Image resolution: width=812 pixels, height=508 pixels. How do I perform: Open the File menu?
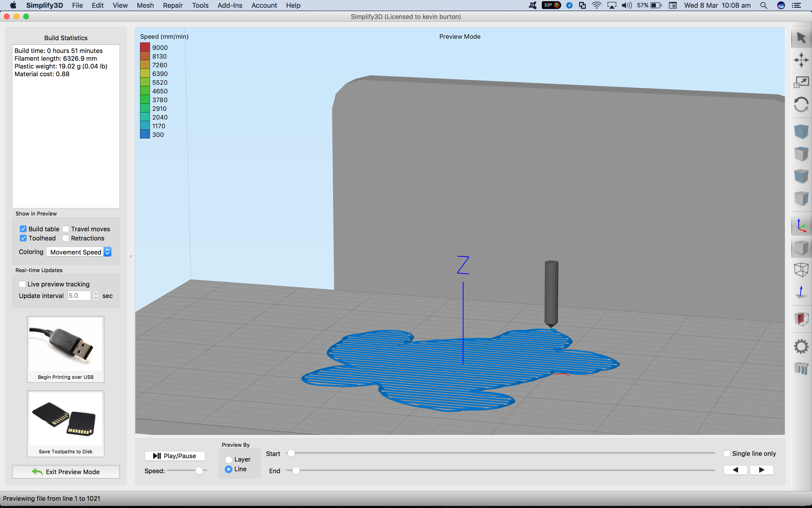[77, 5]
